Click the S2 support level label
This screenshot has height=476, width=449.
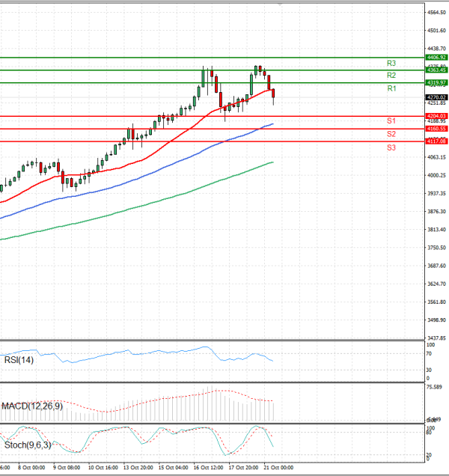pos(391,134)
